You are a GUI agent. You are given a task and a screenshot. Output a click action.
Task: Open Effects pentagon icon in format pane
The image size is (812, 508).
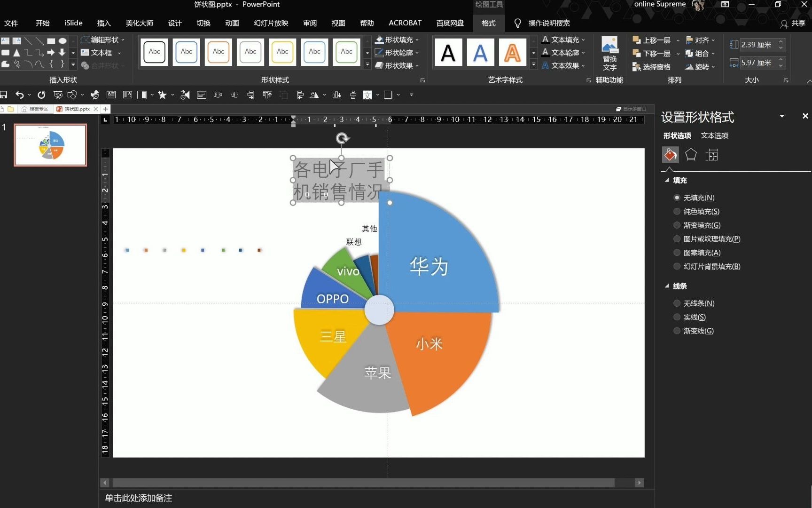[691, 155]
